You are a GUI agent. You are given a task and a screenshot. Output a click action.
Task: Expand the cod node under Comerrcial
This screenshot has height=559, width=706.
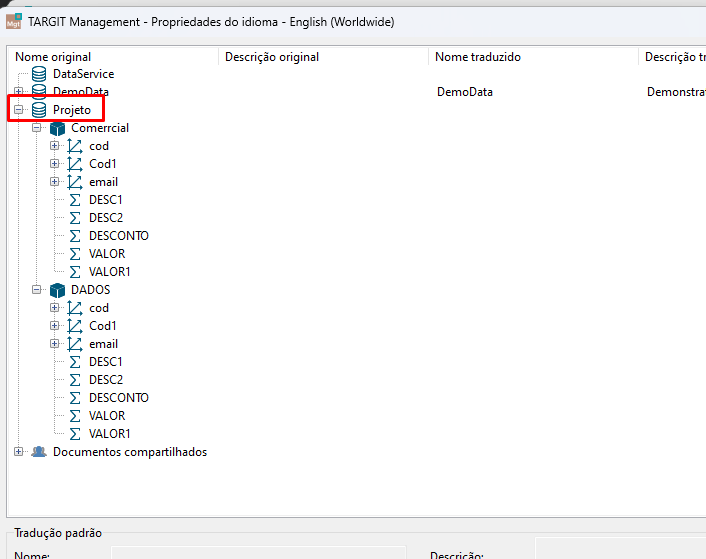coord(54,145)
